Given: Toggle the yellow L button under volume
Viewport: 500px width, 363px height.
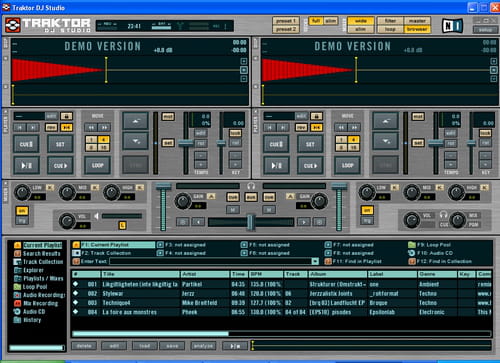Looking at the screenshot, I should tap(122, 226).
